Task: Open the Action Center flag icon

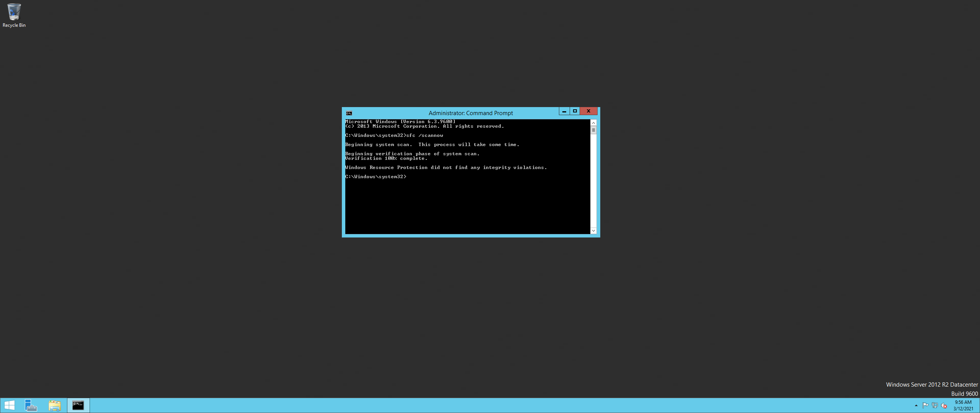Action: [x=925, y=405]
